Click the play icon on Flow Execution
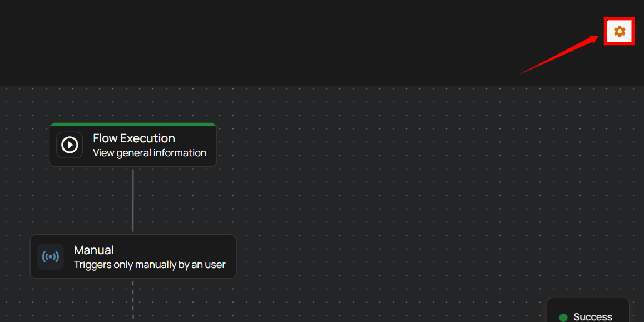Viewport: 644px width, 322px height. tap(70, 145)
